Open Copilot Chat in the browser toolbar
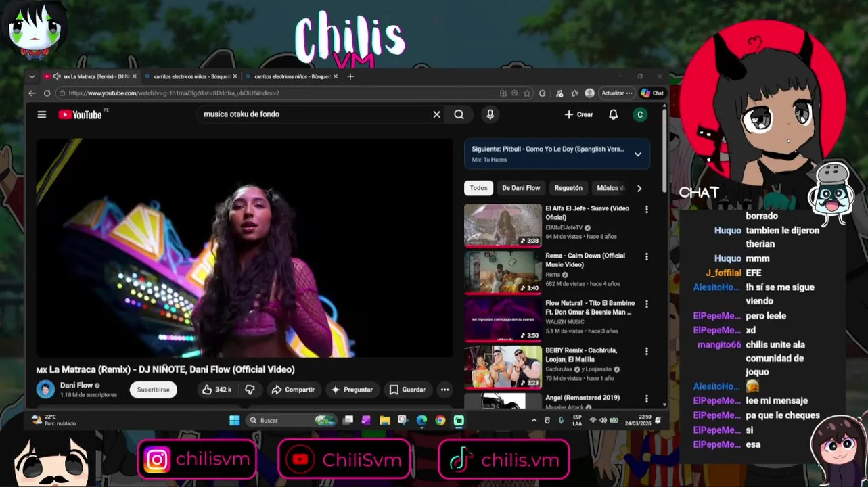 point(652,93)
